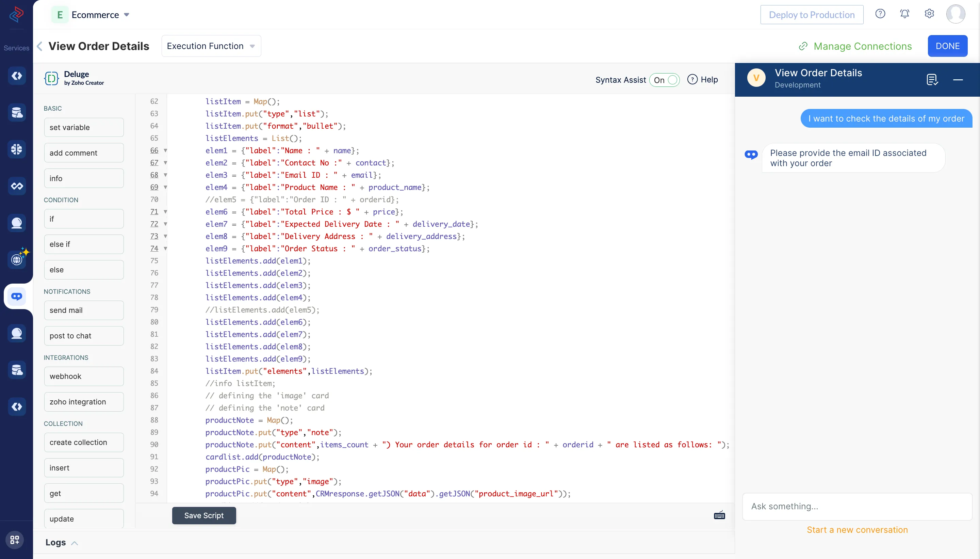This screenshot has height=559, width=980.
Task: Click the Ask something chat input
Action: point(857,506)
